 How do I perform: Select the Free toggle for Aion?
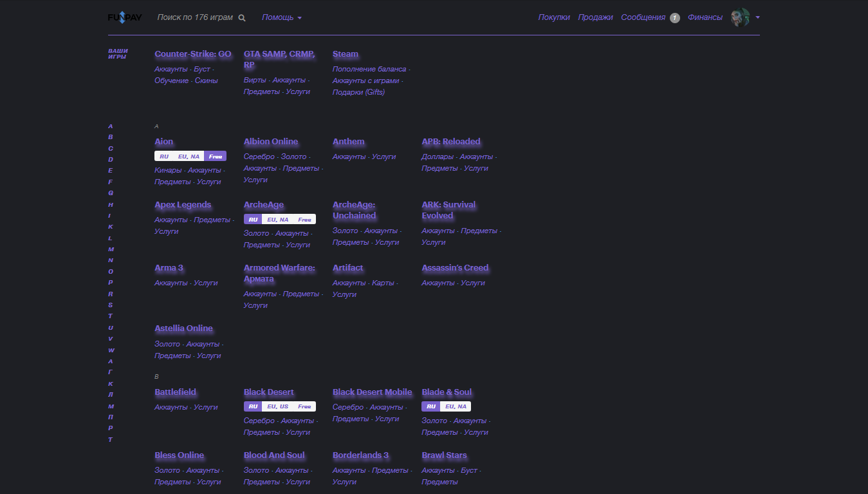(x=216, y=155)
